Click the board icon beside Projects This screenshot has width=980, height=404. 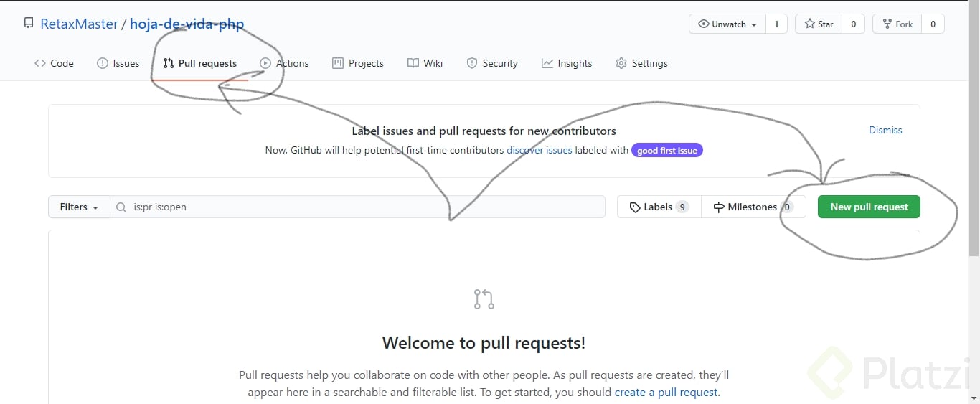(338, 63)
